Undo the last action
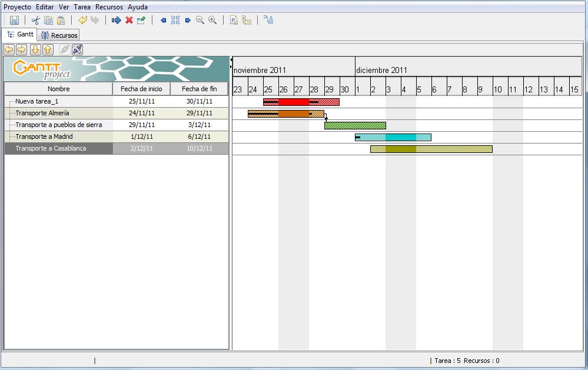Screen dimensions: 588x370 (x=82, y=20)
